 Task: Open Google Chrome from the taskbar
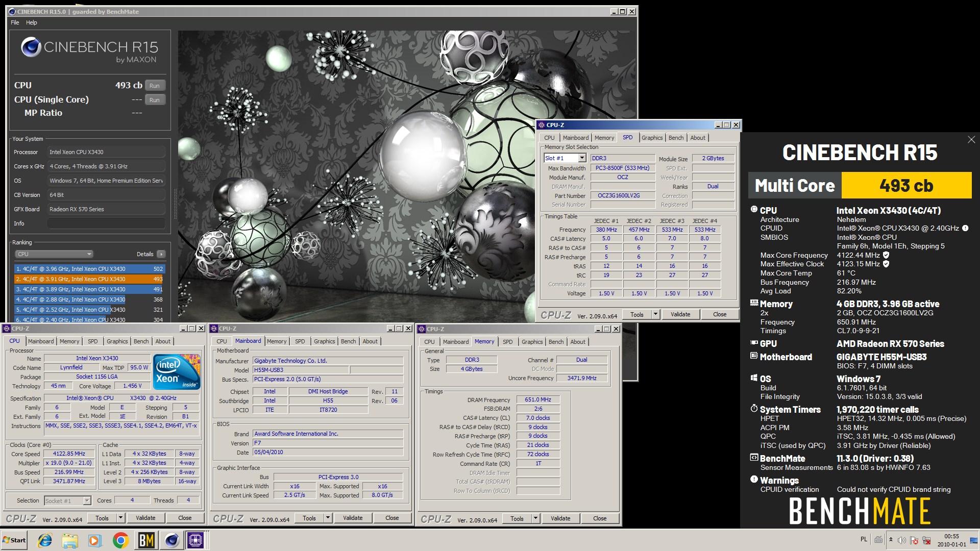pyautogui.click(x=121, y=540)
